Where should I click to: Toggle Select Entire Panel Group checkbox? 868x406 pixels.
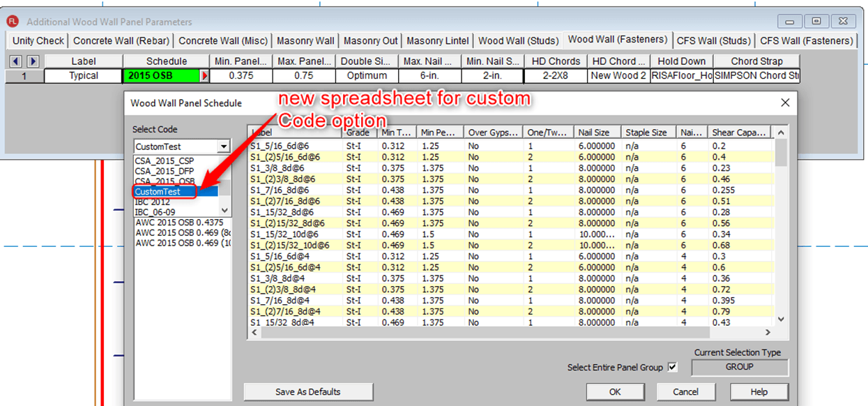coord(672,367)
